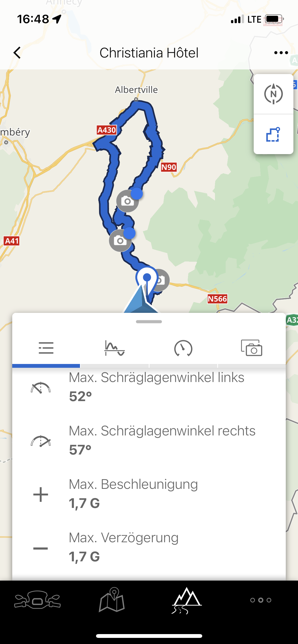Select the Max. Schräglagenwinkel rechts entry
The image size is (298, 644).
pyautogui.click(x=149, y=440)
